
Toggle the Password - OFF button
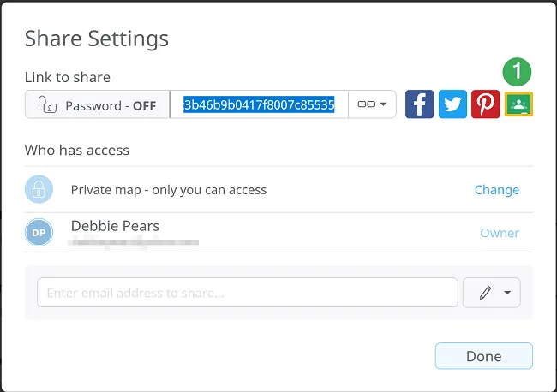[x=97, y=105]
